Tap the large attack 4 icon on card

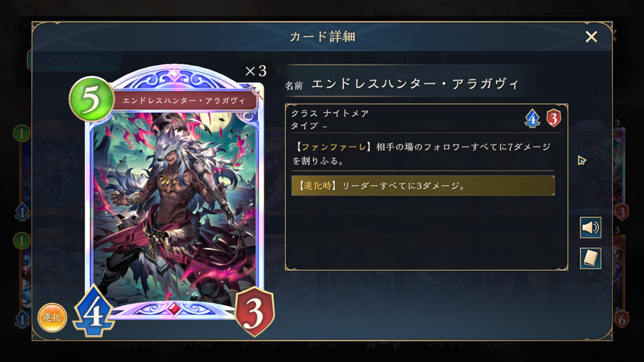tap(93, 313)
